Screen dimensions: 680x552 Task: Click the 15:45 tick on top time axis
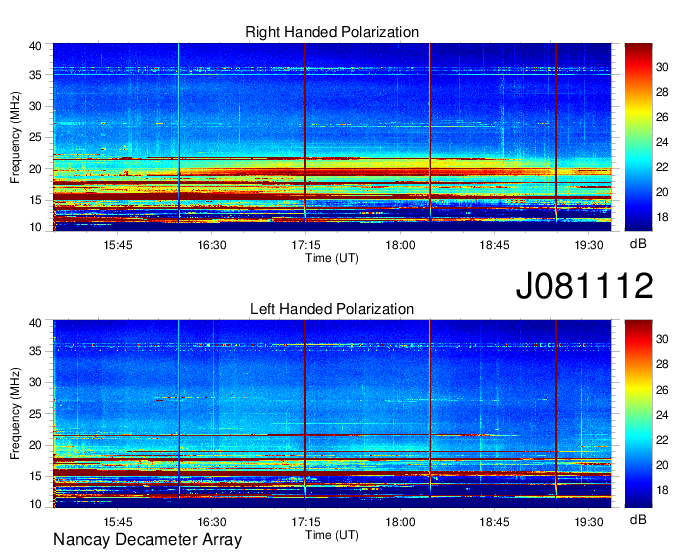point(118,245)
